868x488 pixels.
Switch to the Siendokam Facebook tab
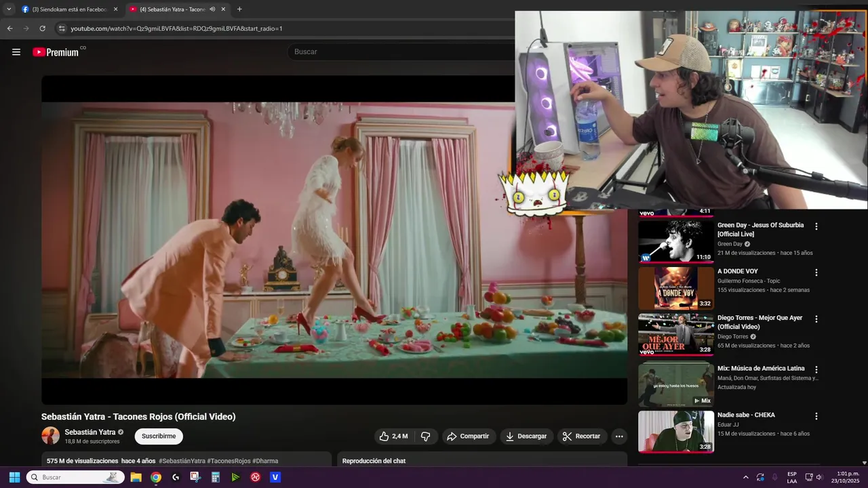[69, 9]
